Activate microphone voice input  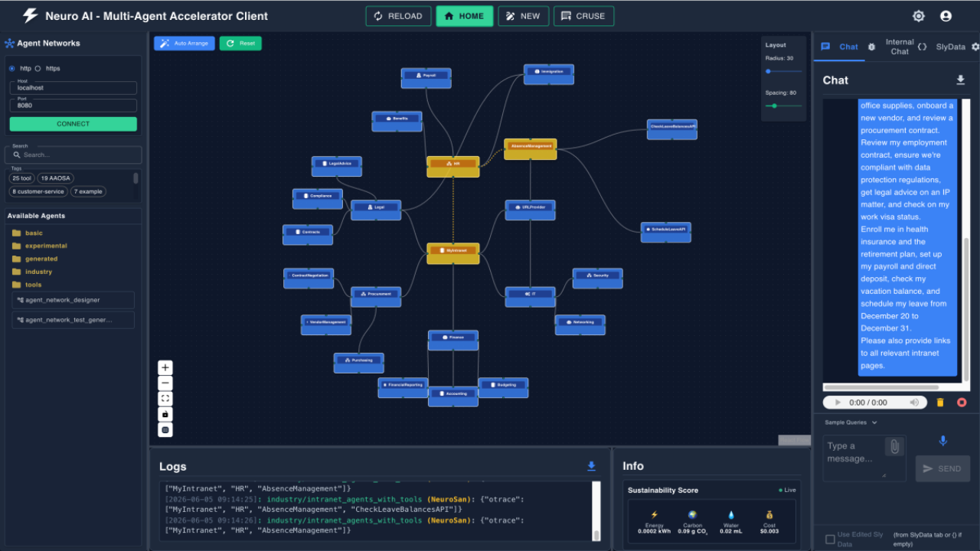click(942, 441)
